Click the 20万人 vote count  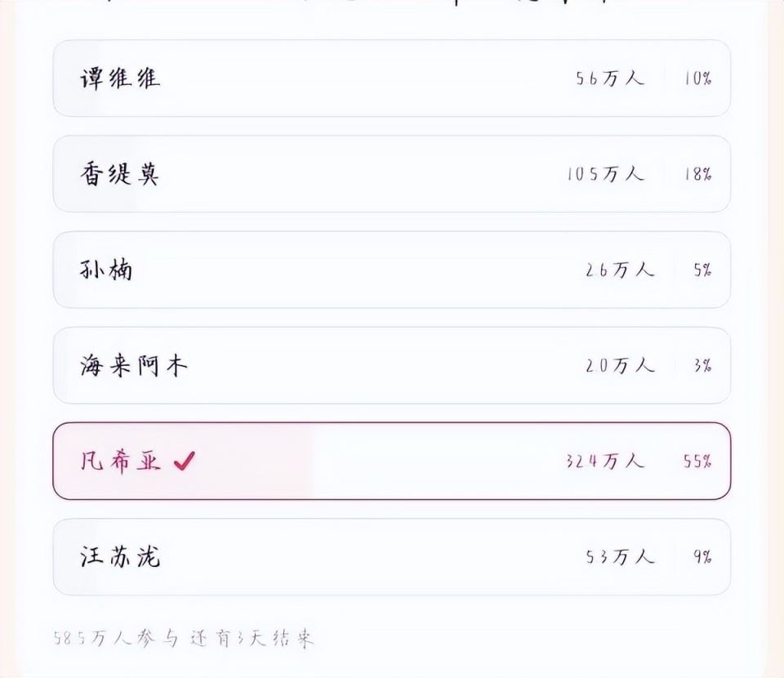[620, 366]
